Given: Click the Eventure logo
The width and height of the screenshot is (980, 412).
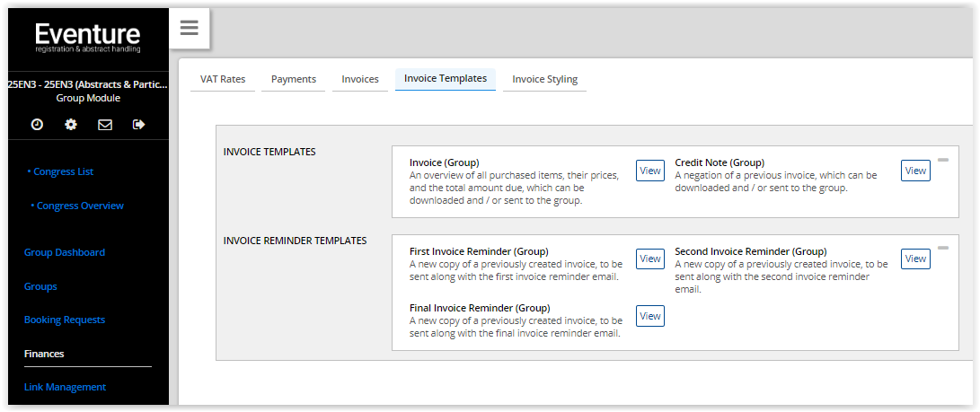Looking at the screenshot, I should click(87, 38).
